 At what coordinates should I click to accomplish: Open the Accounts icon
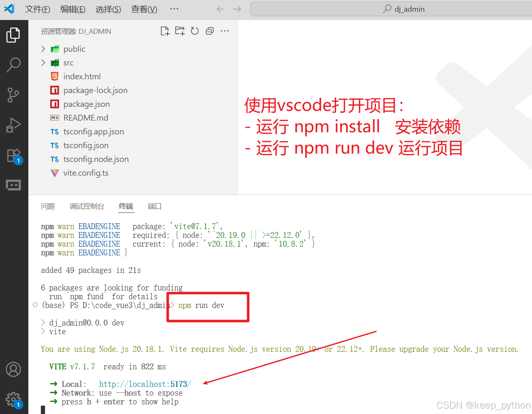click(x=13, y=369)
